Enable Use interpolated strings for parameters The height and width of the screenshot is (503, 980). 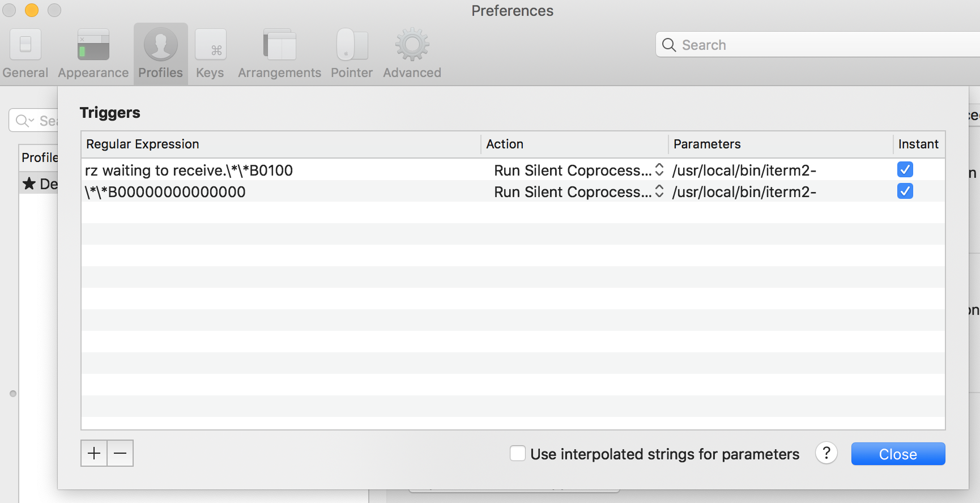[517, 454]
